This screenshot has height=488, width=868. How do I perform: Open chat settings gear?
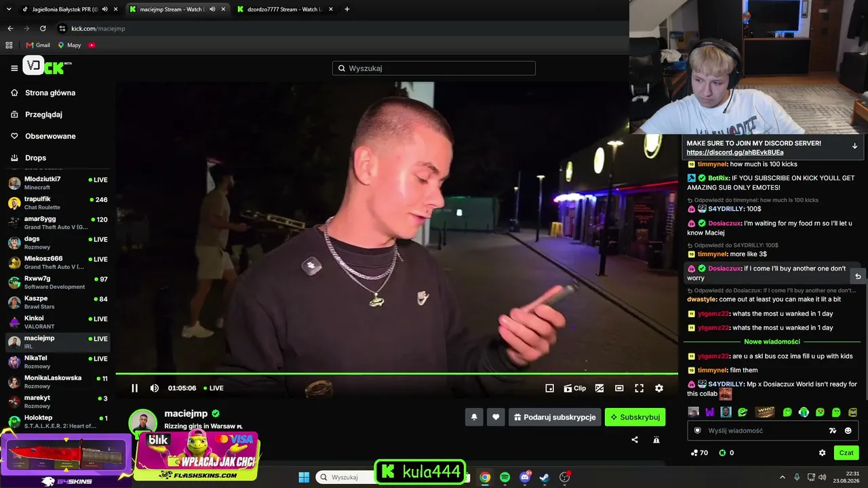pyautogui.click(x=823, y=453)
